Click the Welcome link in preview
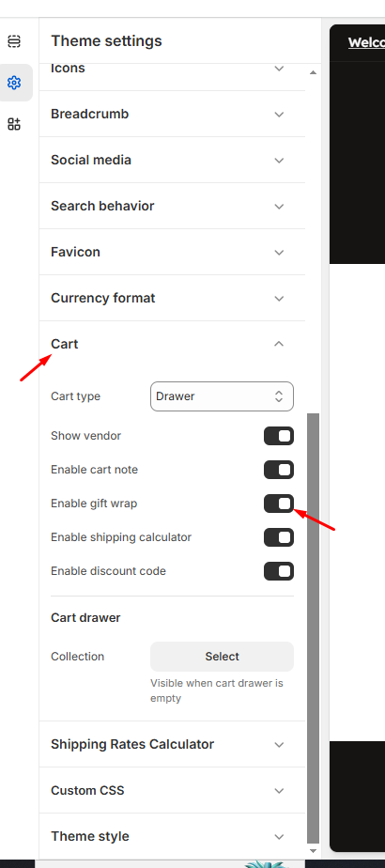Viewport: 385px width, 868px height. click(366, 42)
